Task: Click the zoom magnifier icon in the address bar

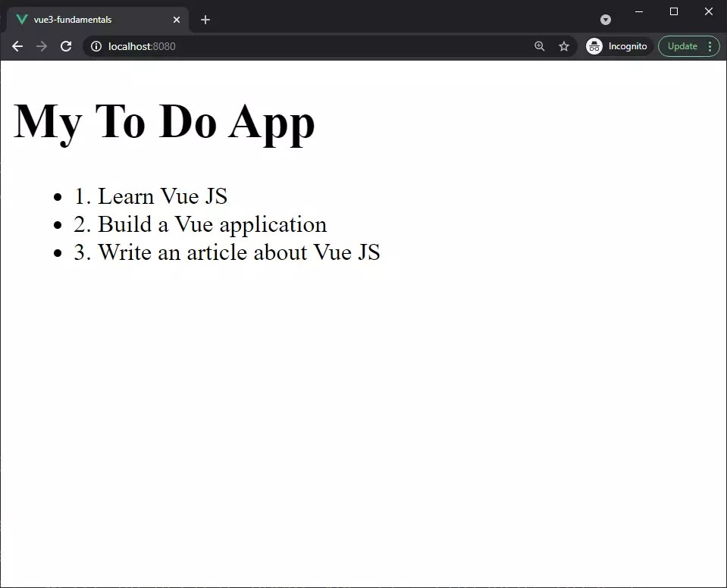Action: (539, 46)
